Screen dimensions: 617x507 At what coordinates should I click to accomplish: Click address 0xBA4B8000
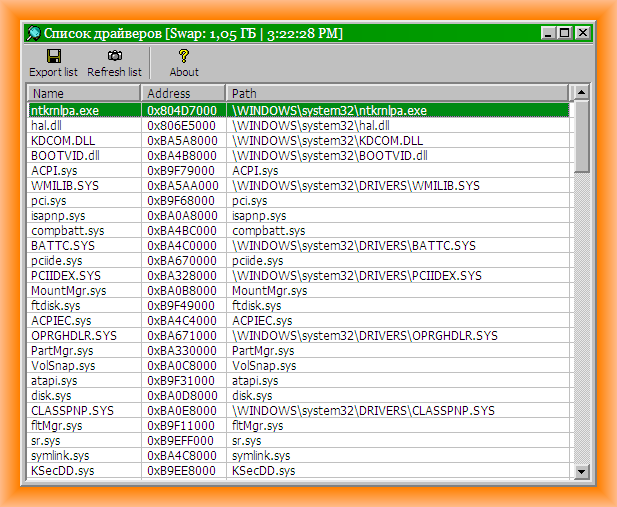(182, 155)
